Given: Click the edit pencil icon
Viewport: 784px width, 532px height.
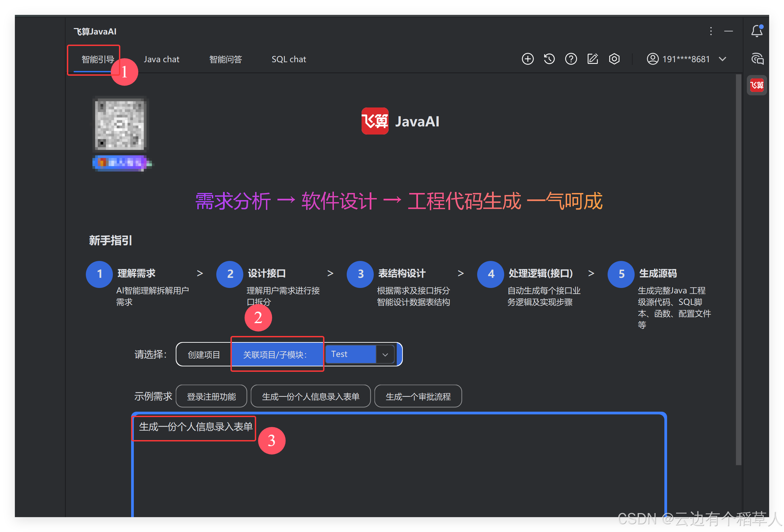Looking at the screenshot, I should coord(592,59).
